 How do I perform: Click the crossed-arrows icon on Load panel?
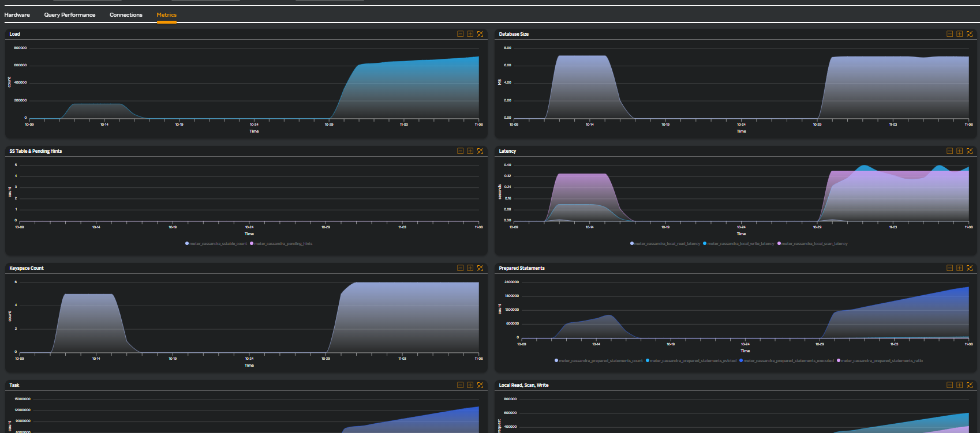click(x=480, y=34)
